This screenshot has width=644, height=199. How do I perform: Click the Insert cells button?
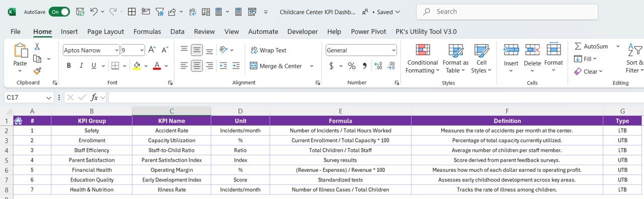(x=511, y=58)
